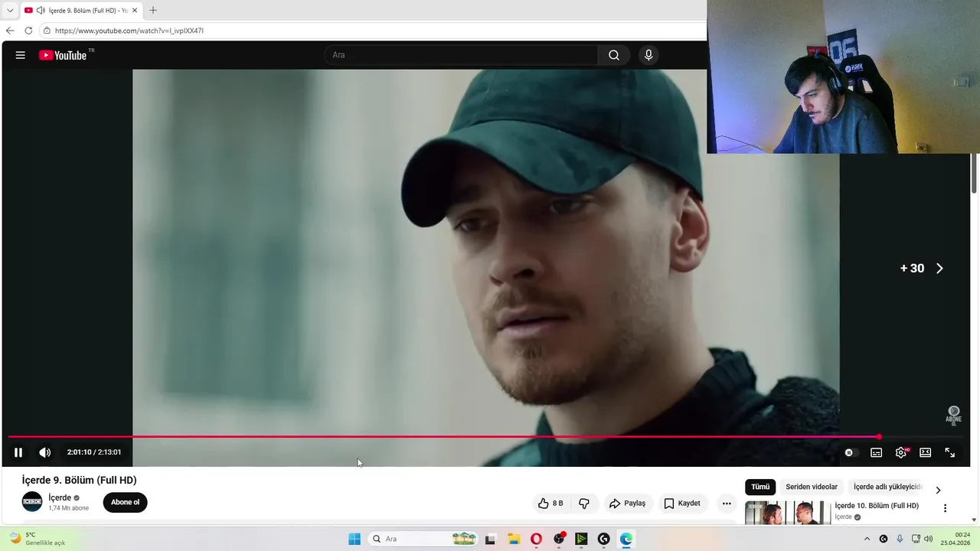This screenshot has width=980, height=551.
Task: Open Logitech G HUB from taskbar
Action: pyautogui.click(x=603, y=539)
